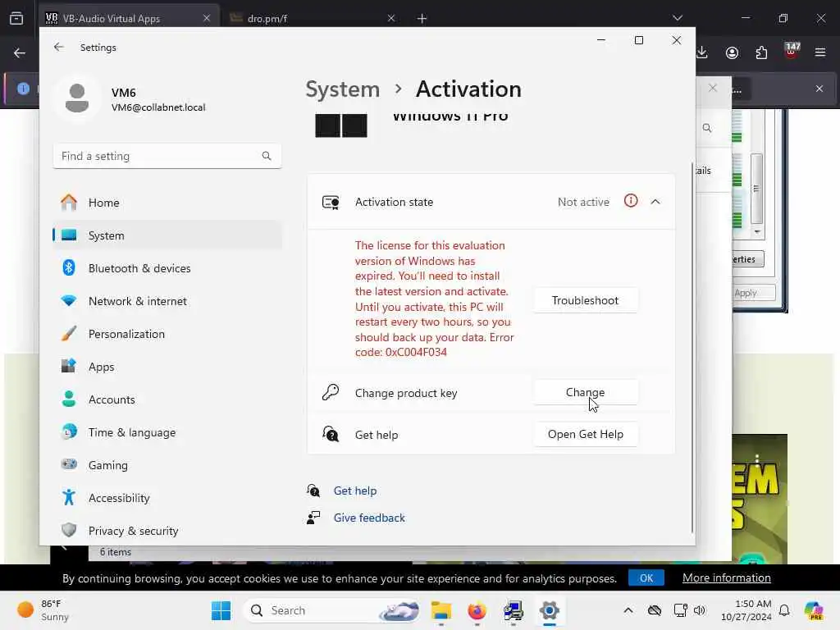Open the weather widget 86°F Sunny
840x630 pixels.
pos(44,610)
